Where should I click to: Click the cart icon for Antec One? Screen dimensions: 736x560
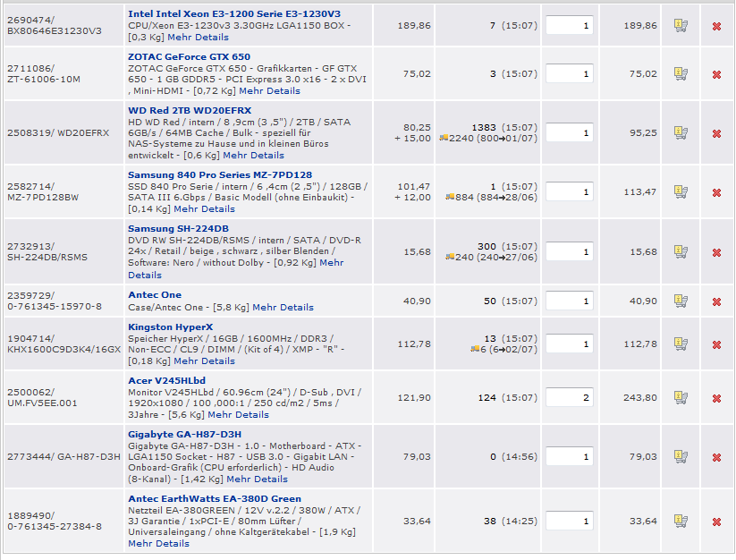click(x=681, y=301)
